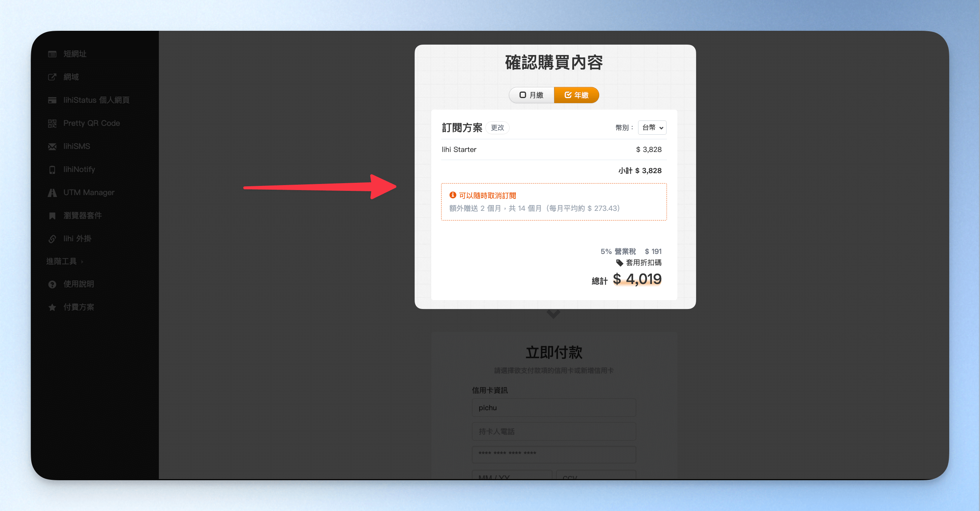
Task: Click the discount tag icon
Action: tap(620, 263)
